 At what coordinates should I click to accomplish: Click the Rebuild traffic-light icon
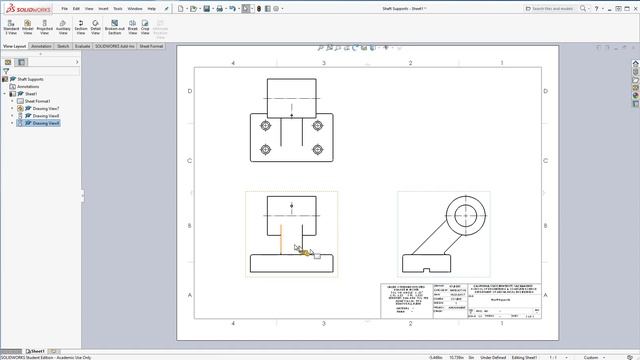pos(259,8)
